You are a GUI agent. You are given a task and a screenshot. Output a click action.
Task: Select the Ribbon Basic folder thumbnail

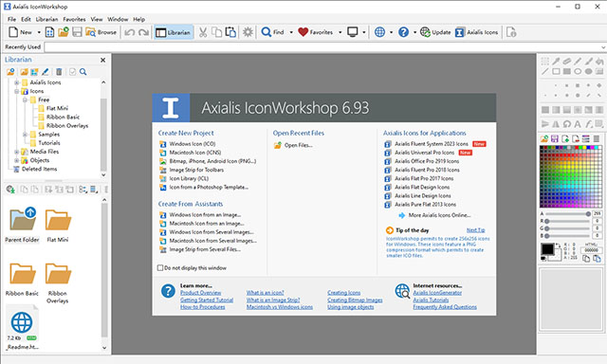click(x=22, y=279)
